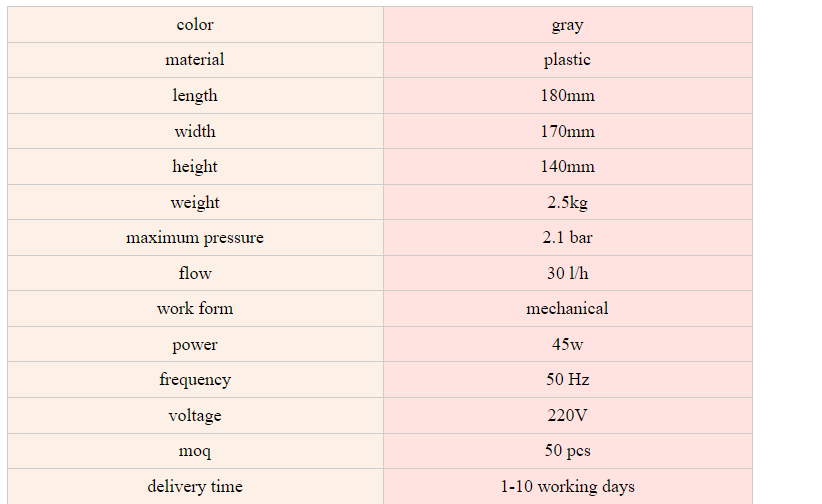Image resolution: width=822 pixels, height=504 pixels.
Task: Select the '180mm' length value
Action: pyautogui.click(x=567, y=96)
